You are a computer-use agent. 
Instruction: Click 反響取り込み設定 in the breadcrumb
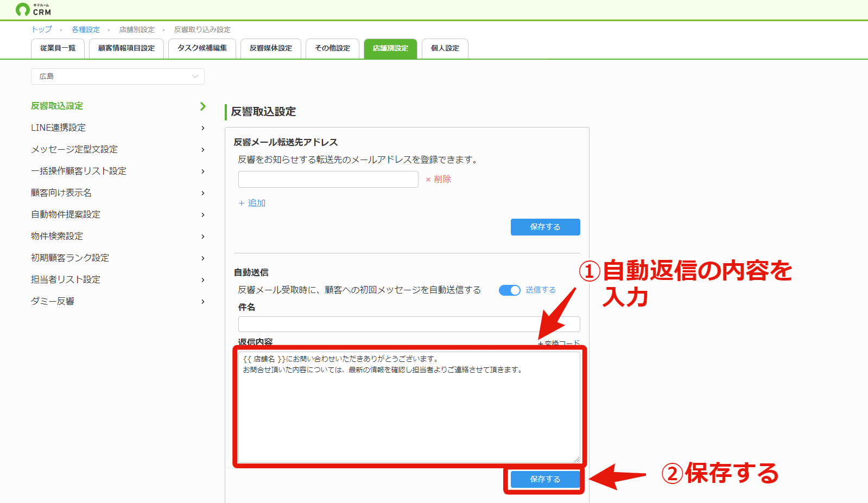[202, 29]
